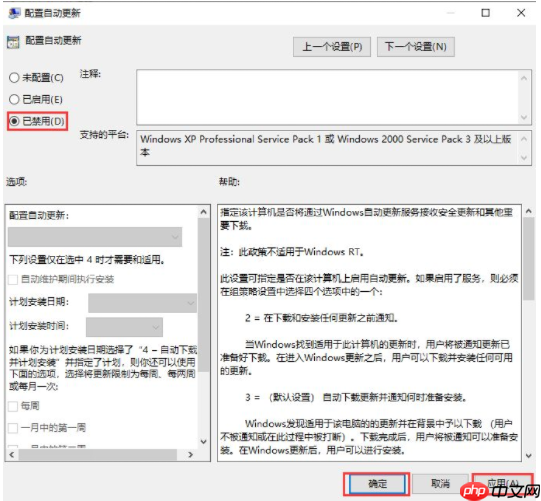Click comment box scroll down arrow

(x=524, y=117)
